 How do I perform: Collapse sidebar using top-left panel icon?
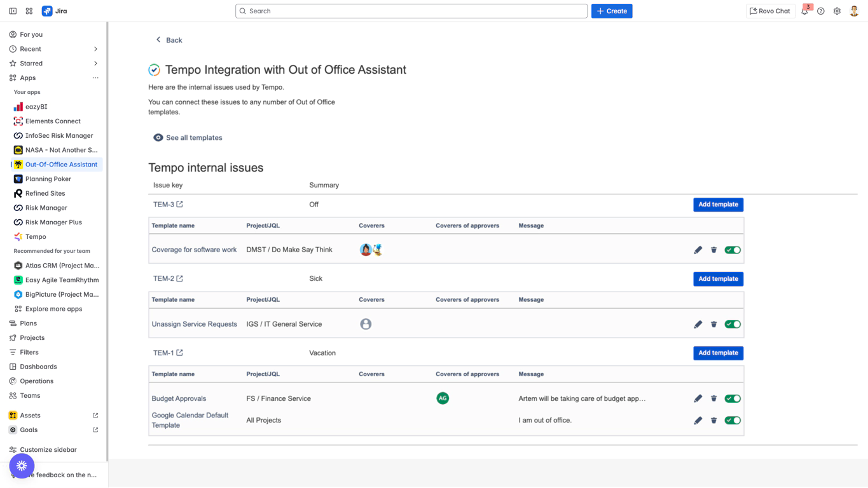pos(13,11)
